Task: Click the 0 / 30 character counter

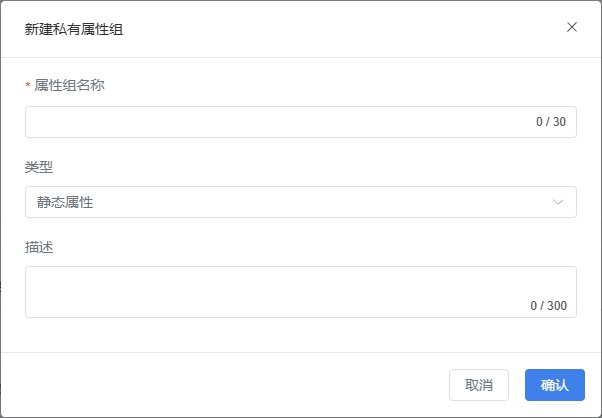Action: coord(551,122)
